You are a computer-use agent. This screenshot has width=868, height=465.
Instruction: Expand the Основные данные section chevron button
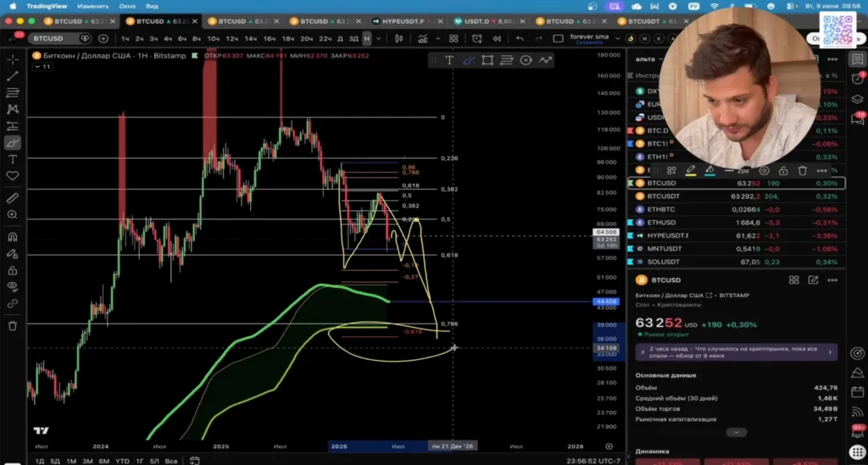pyautogui.click(x=736, y=432)
